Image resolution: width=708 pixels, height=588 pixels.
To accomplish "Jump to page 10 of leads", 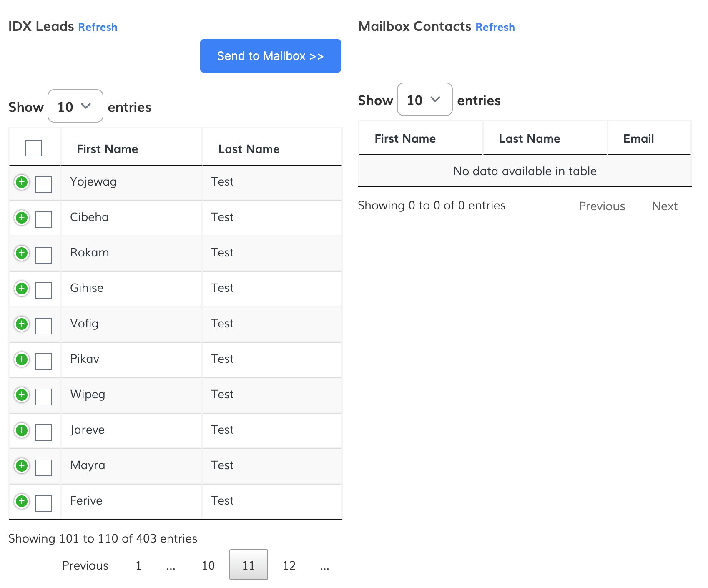I will click(208, 565).
